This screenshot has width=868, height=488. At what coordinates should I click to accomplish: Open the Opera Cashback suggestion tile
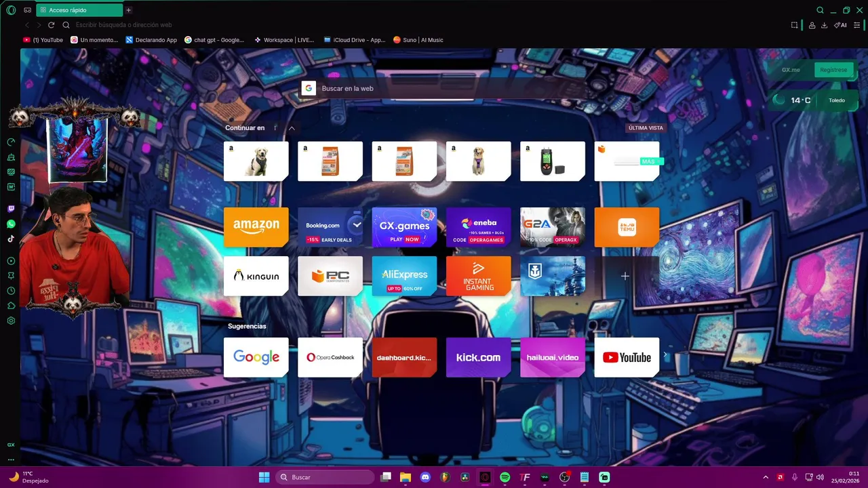point(330,357)
